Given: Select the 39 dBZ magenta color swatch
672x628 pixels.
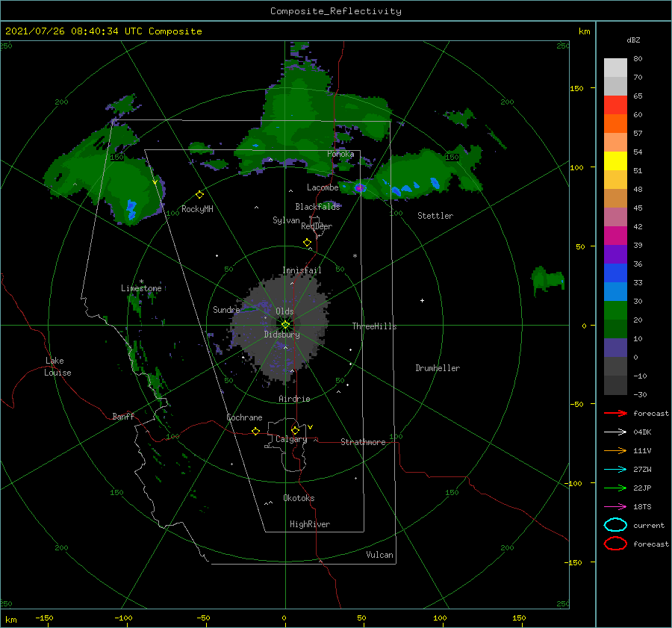Looking at the screenshot, I should click(615, 236).
